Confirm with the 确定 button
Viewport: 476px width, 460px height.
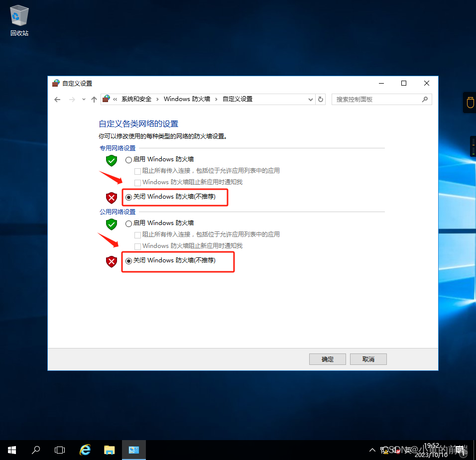coord(328,359)
